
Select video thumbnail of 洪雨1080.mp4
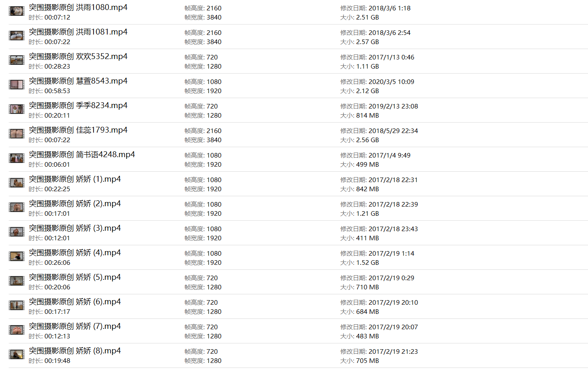(17, 11)
